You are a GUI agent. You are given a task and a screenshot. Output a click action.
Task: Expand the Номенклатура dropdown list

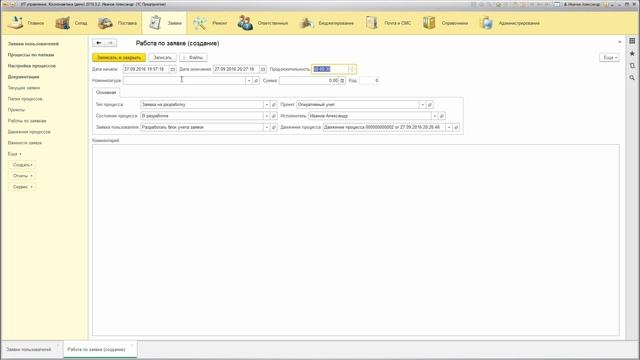pos(249,81)
